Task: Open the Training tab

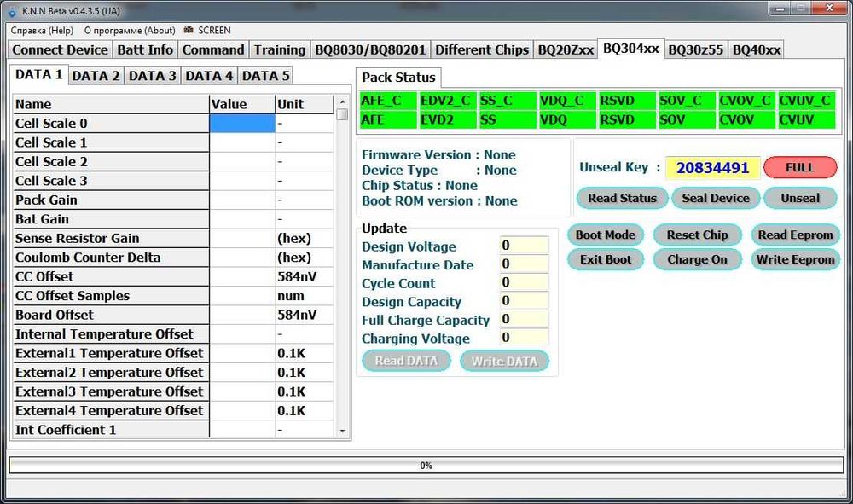Action: (x=280, y=49)
